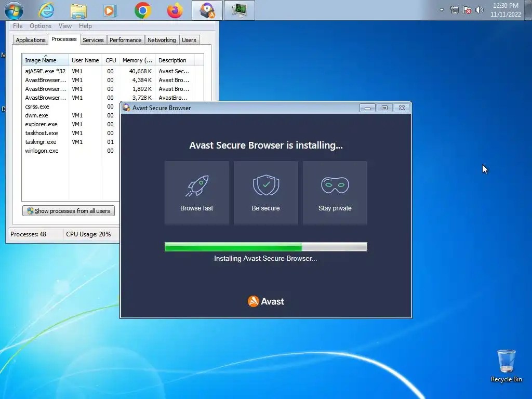
Task: Click the Avast Secure Browser is installing heading
Action: pos(266,145)
